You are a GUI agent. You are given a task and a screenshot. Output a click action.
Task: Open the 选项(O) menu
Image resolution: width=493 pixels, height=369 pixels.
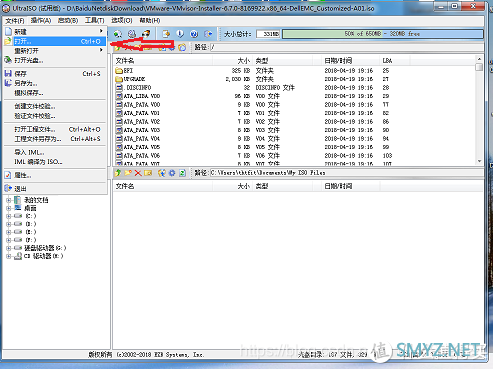(121, 21)
